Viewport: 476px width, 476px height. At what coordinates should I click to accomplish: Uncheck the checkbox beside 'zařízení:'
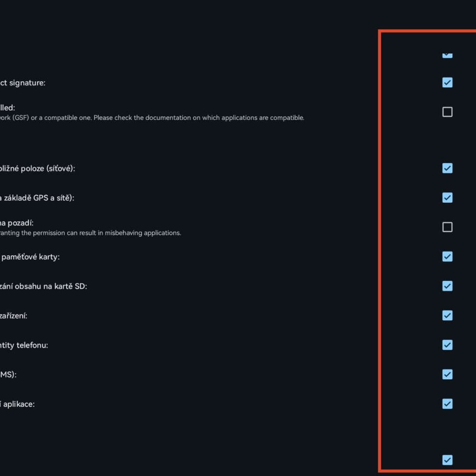click(447, 316)
